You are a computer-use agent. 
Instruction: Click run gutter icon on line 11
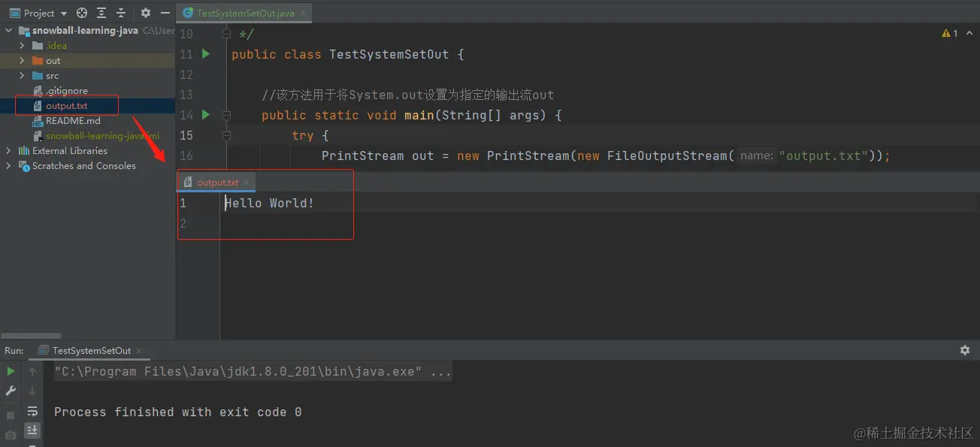coord(205,54)
